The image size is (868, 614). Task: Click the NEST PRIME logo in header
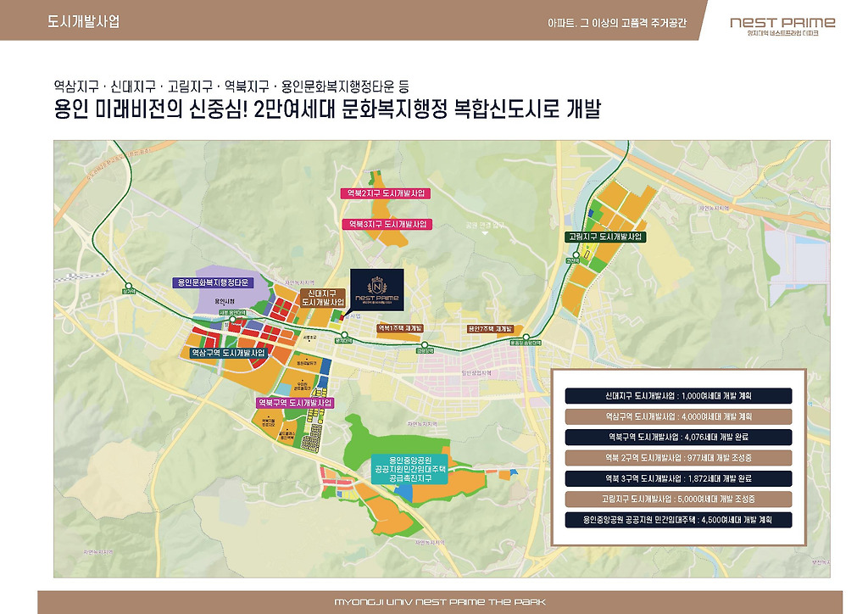[x=782, y=25]
